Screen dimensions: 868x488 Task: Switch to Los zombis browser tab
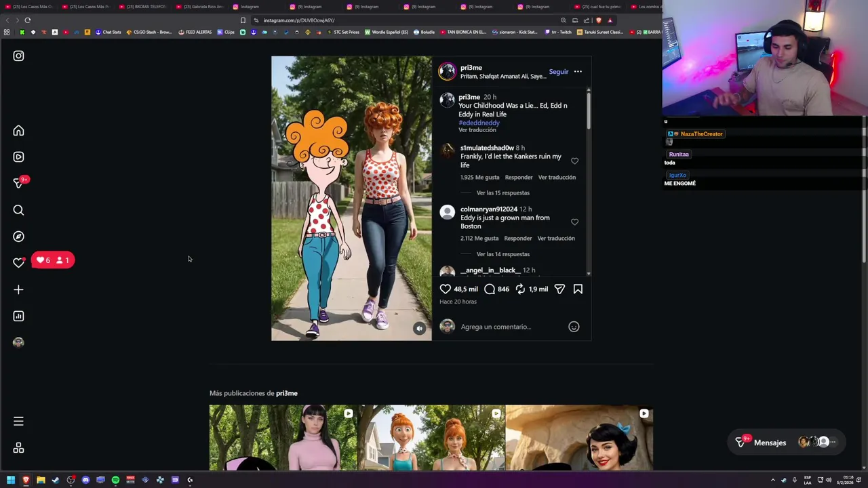click(x=646, y=7)
